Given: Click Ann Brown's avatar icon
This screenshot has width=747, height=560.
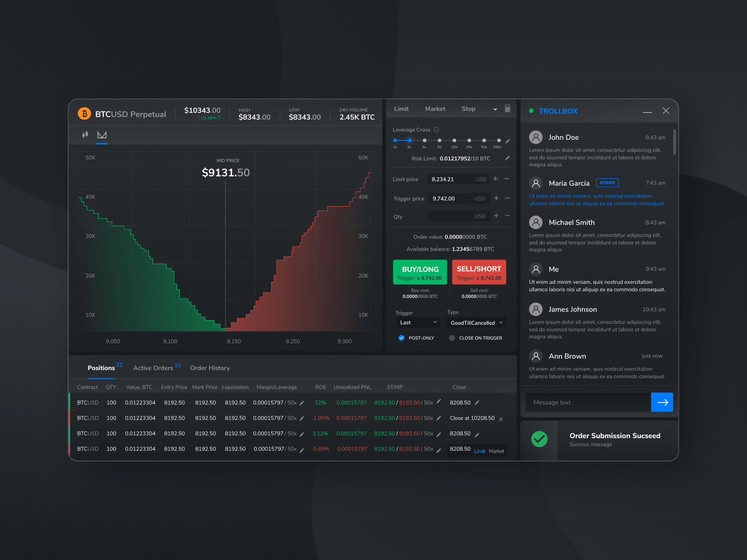Looking at the screenshot, I should click(x=536, y=356).
